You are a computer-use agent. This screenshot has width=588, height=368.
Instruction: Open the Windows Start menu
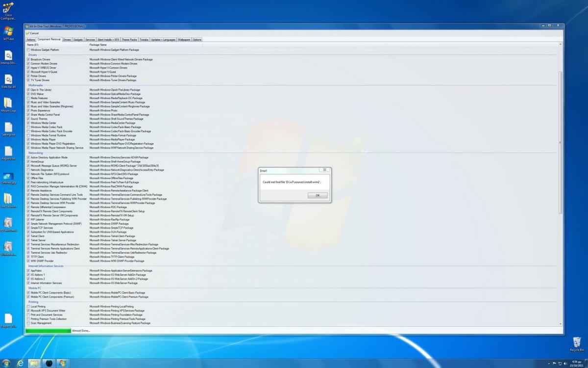tap(6, 363)
